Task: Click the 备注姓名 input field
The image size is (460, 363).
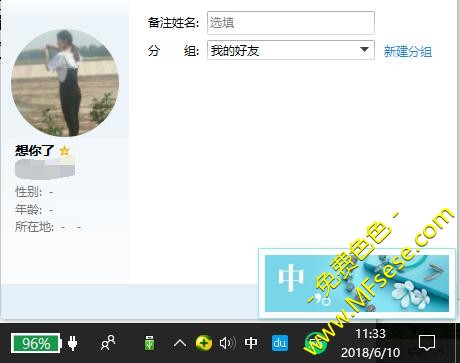Action: click(x=291, y=23)
